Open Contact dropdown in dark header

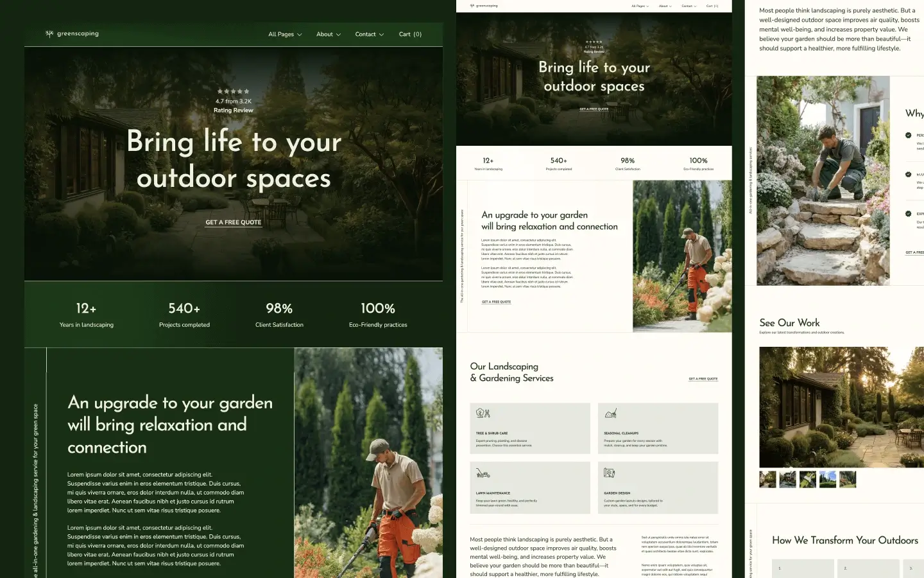click(370, 34)
